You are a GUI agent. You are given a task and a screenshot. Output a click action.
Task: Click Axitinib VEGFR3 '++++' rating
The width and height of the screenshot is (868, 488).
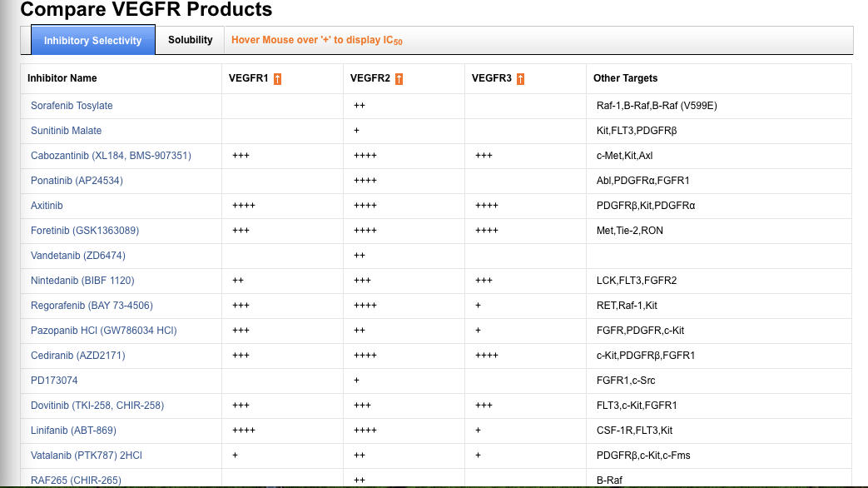(x=487, y=206)
